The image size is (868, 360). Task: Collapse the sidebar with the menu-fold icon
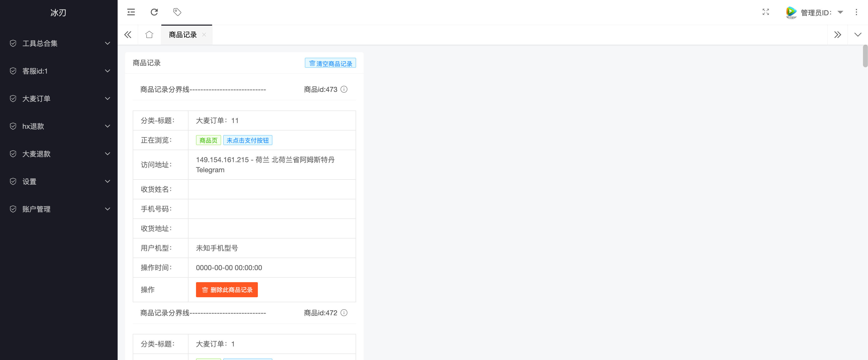131,12
